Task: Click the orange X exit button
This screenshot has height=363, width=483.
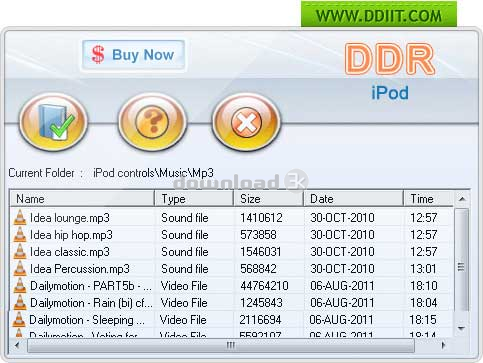Action: pos(246,122)
